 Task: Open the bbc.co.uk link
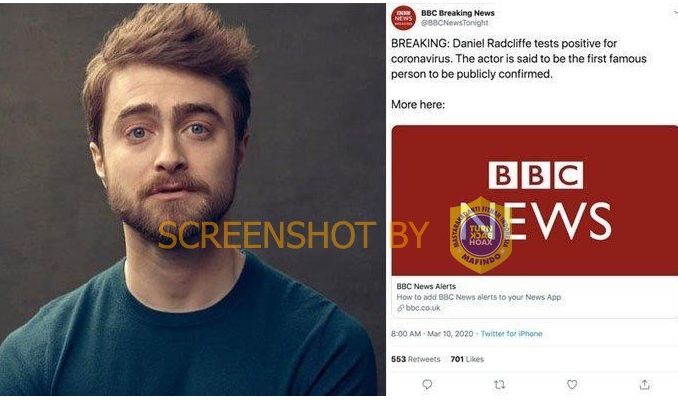[x=423, y=308]
